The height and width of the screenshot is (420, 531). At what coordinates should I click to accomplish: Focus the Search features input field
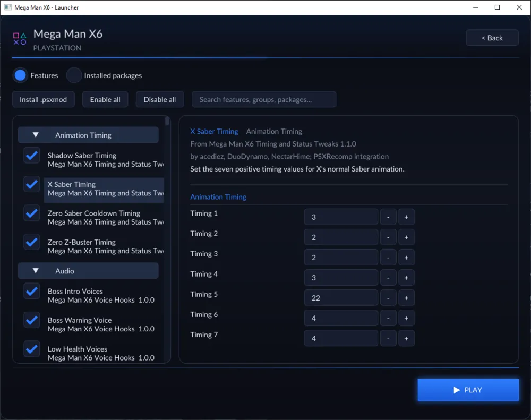264,100
